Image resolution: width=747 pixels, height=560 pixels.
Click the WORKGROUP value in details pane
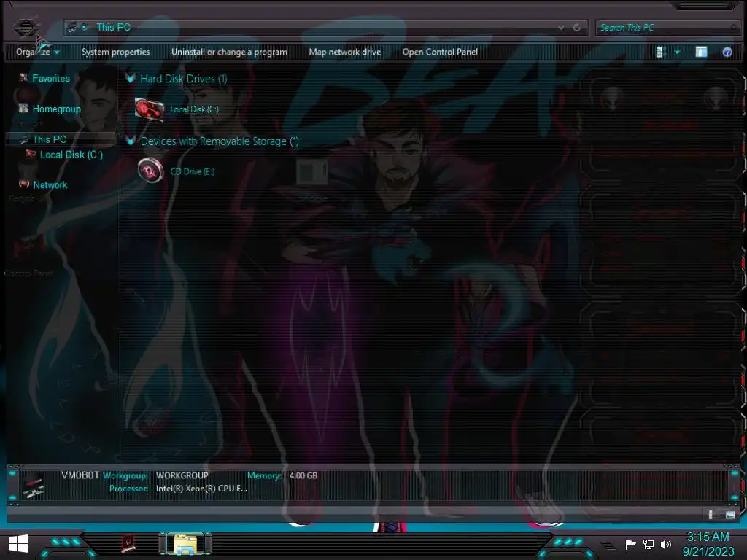click(x=182, y=475)
